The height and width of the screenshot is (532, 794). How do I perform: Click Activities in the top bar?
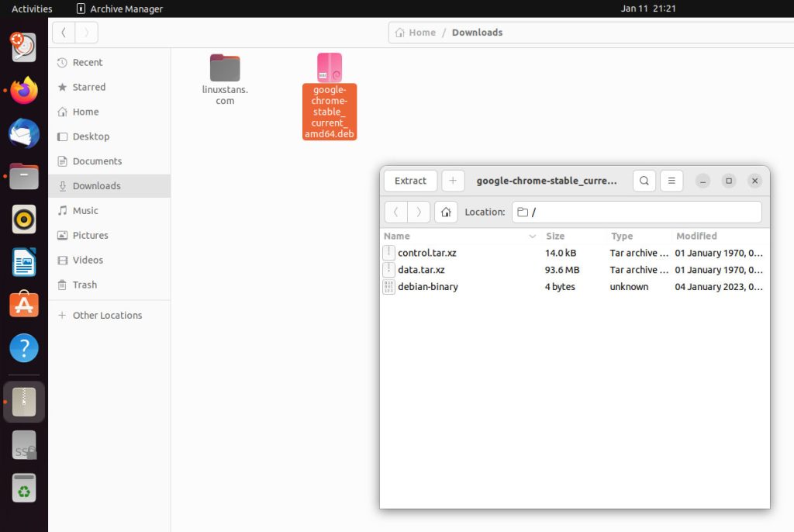click(31, 9)
